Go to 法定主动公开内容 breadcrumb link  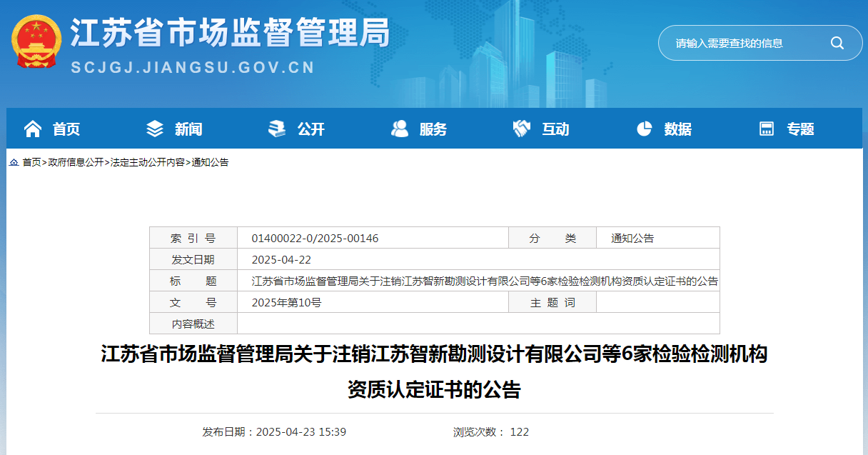148,163
